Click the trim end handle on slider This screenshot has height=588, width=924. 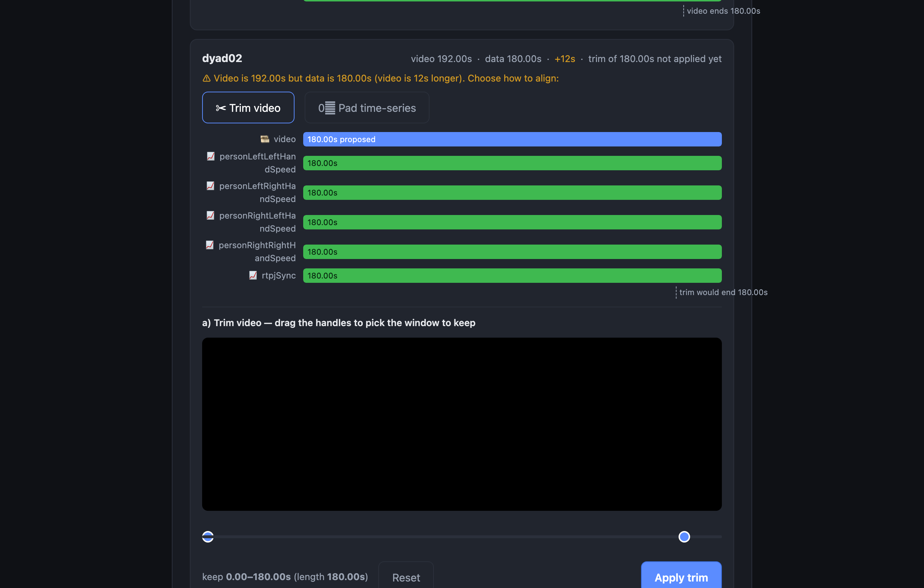click(x=684, y=537)
